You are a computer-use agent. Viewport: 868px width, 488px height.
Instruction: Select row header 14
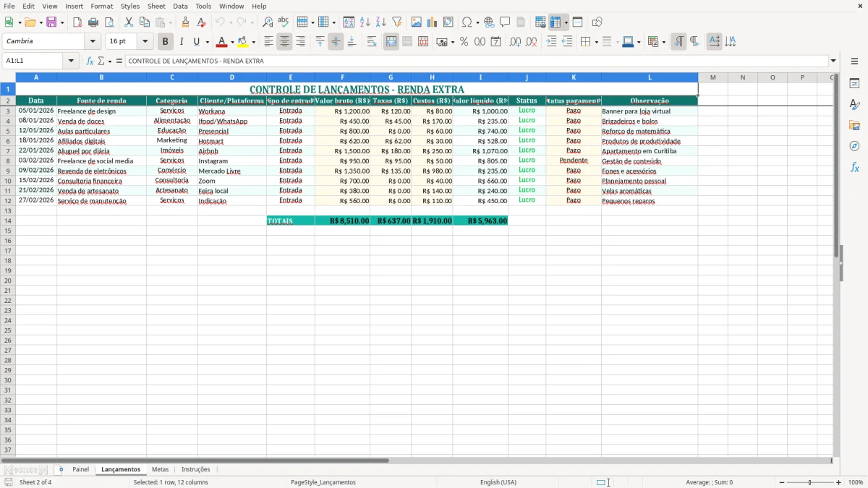8,221
